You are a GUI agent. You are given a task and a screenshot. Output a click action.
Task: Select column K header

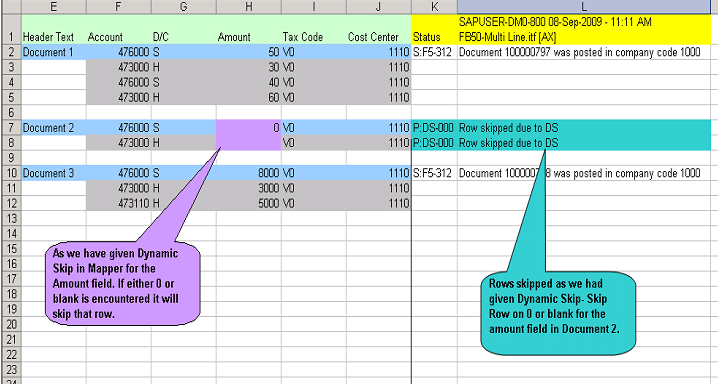[434, 6]
